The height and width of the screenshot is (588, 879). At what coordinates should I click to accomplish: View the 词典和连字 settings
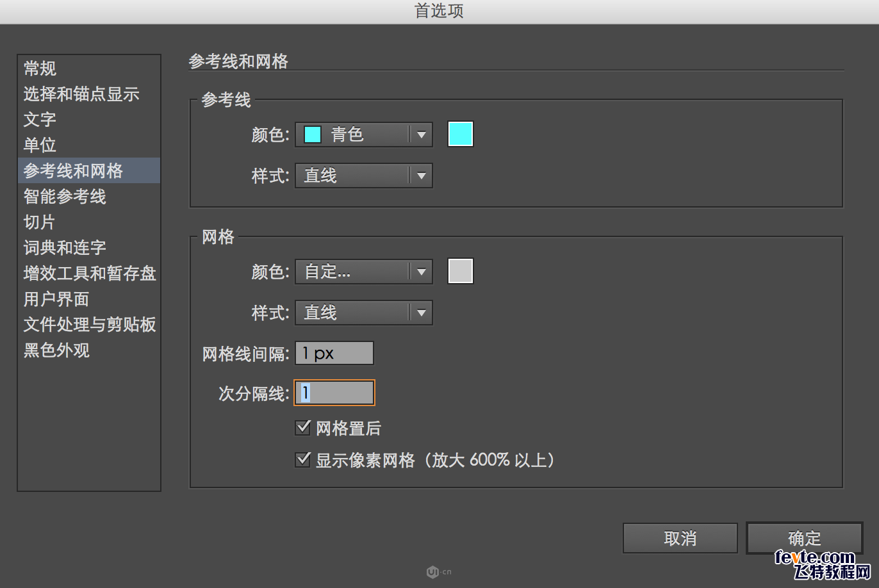(x=64, y=248)
